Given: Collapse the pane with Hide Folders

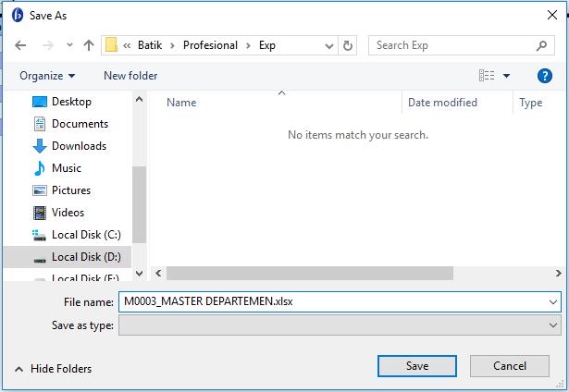Looking at the screenshot, I should pyautogui.click(x=53, y=369).
